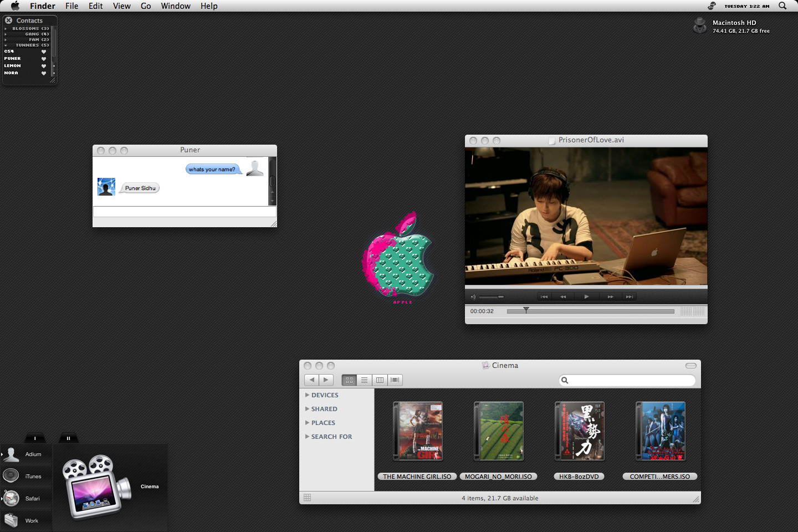Fast-forward the PrisonerOfLove video
This screenshot has width=798, height=532.
pyautogui.click(x=610, y=296)
